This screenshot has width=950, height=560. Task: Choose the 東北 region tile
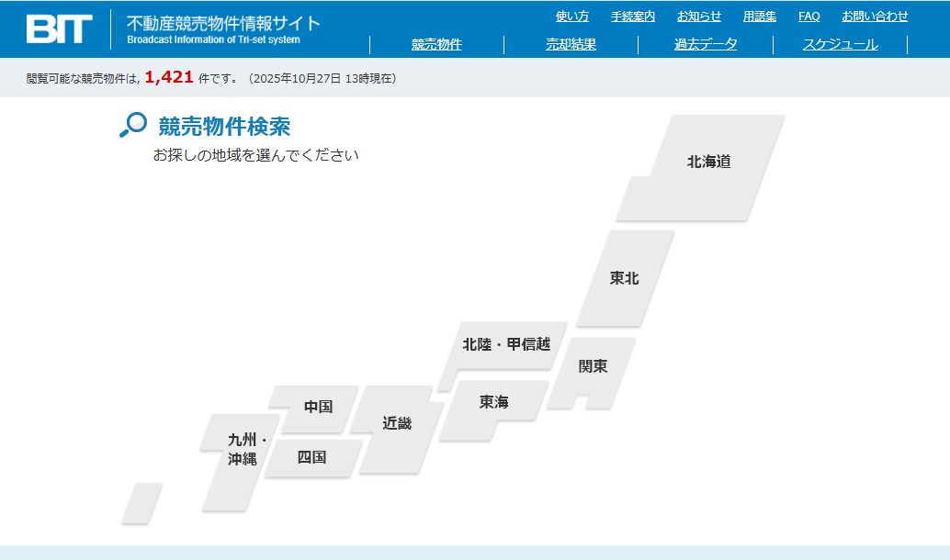point(625,278)
